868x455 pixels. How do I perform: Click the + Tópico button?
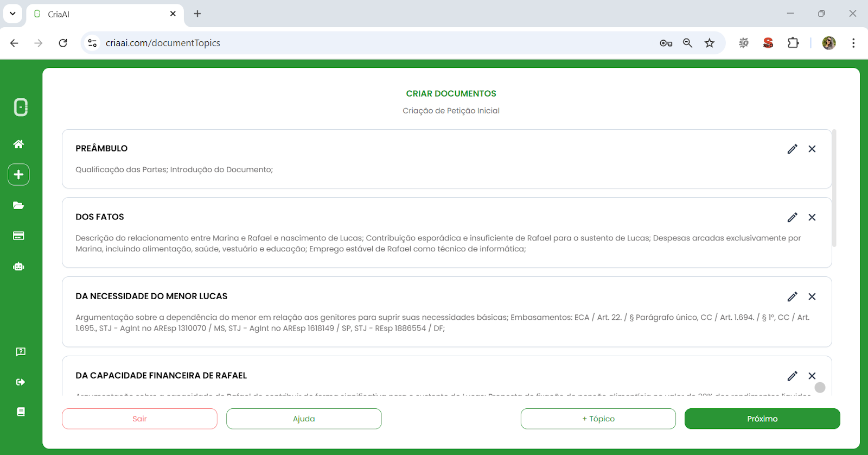pyautogui.click(x=598, y=419)
